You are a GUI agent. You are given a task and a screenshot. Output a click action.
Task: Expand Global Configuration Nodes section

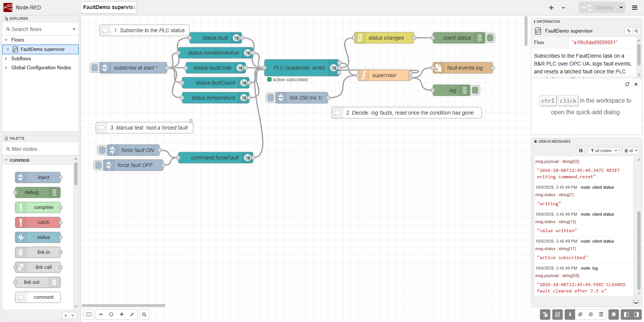click(x=6, y=67)
